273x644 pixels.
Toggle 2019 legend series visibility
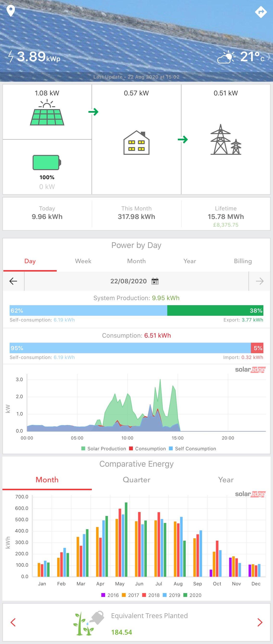172,595
